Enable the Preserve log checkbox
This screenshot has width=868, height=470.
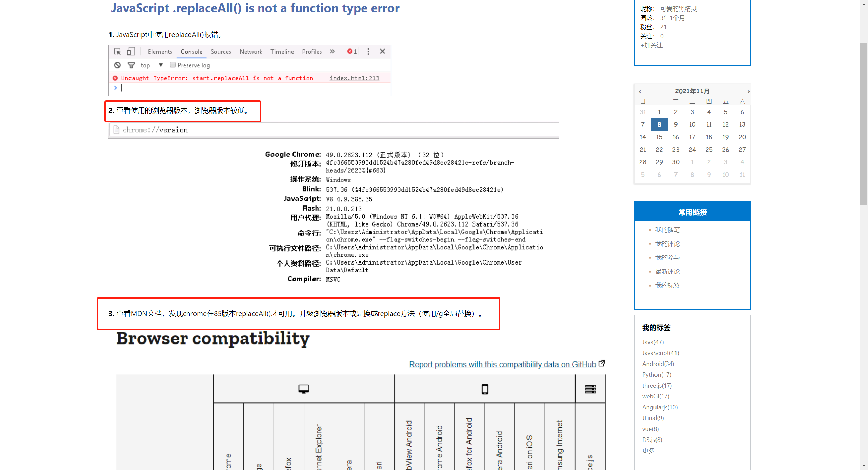pos(173,65)
